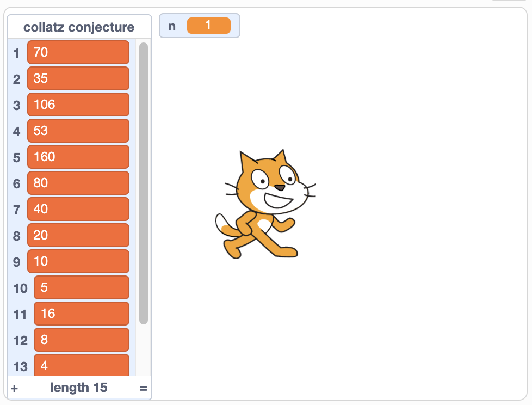This screenshot has width=532, height=405.
Task: Select list item 4 with value 53
Action: tap(78, 131)
